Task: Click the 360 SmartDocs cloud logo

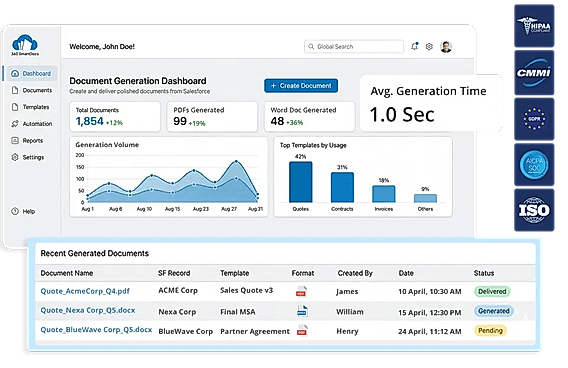Action: coord(25,45)
